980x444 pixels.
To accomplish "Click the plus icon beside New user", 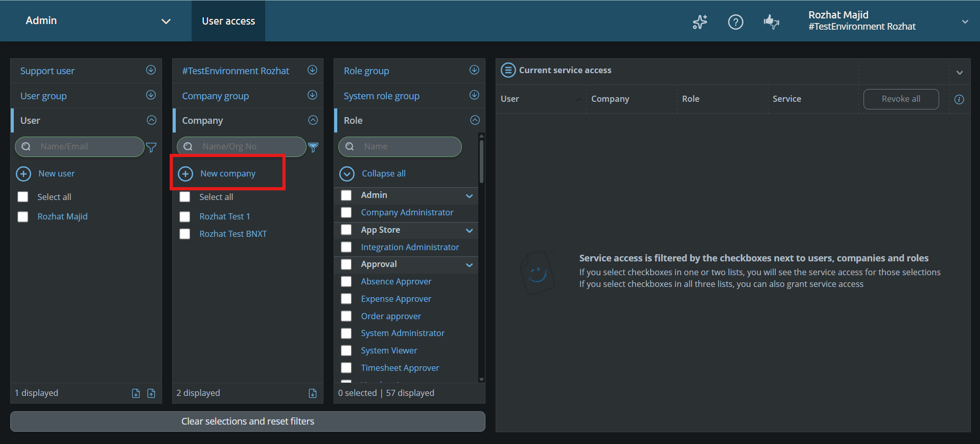I will click(24, 174).
